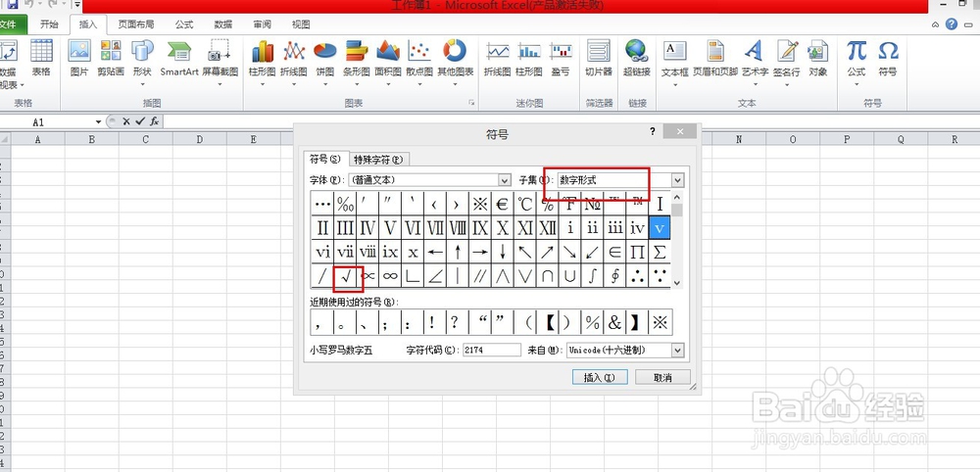This screenshot has width=980, height=472.
Task: Select column D header
Action: coord(199,140)
